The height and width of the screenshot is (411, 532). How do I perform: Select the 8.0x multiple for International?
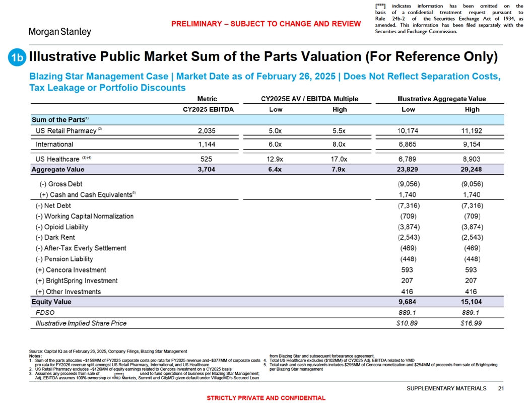[x=339, y=144]
